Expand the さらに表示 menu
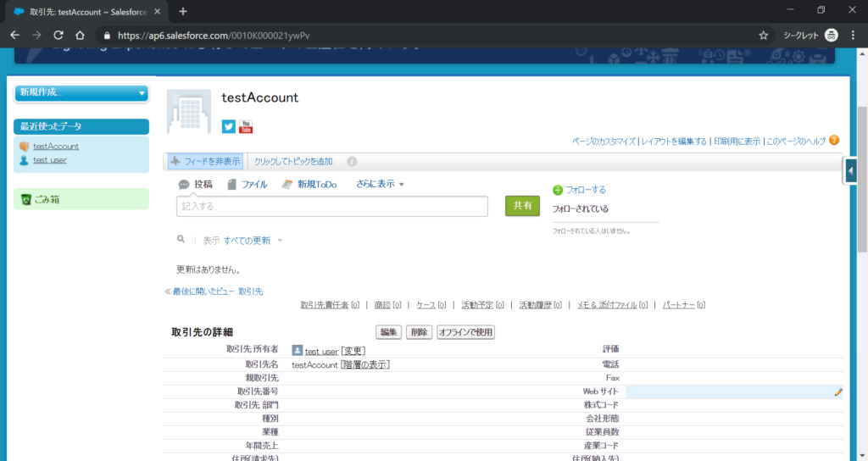This screenshot has width=868, height=461. point(380,184)
